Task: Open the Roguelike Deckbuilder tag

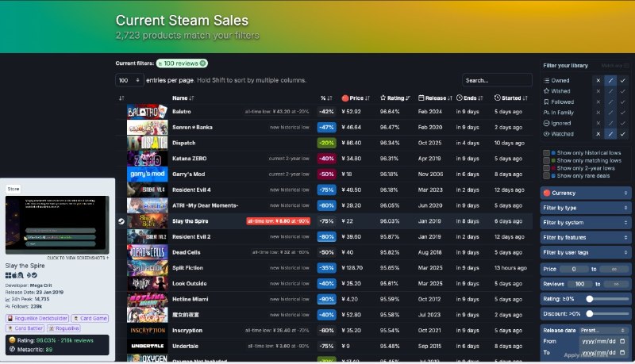Action: click(x=37, y=318)
